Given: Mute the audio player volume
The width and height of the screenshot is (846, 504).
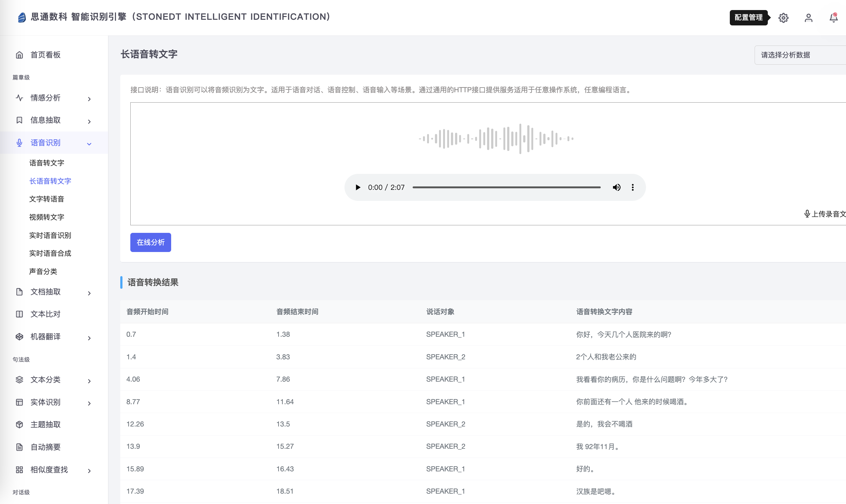Looking at the screenshot, I should pyautogui.click(x=616, y=187).
